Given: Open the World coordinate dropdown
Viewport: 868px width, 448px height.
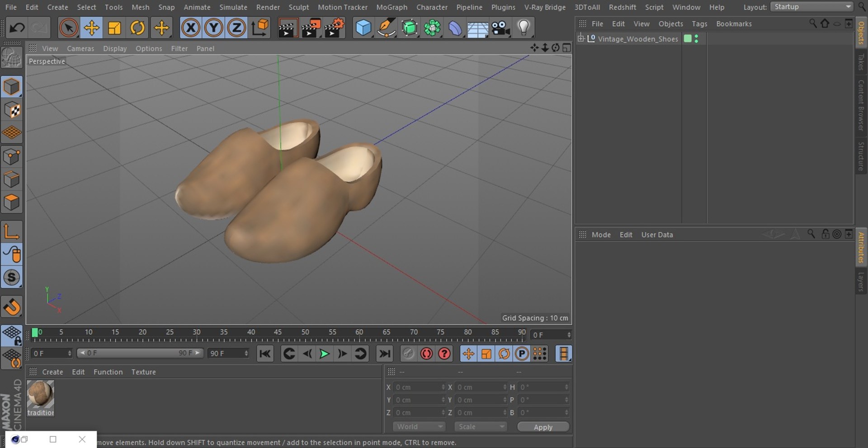Looking at the screenshot, I should [x=419, y=427].
